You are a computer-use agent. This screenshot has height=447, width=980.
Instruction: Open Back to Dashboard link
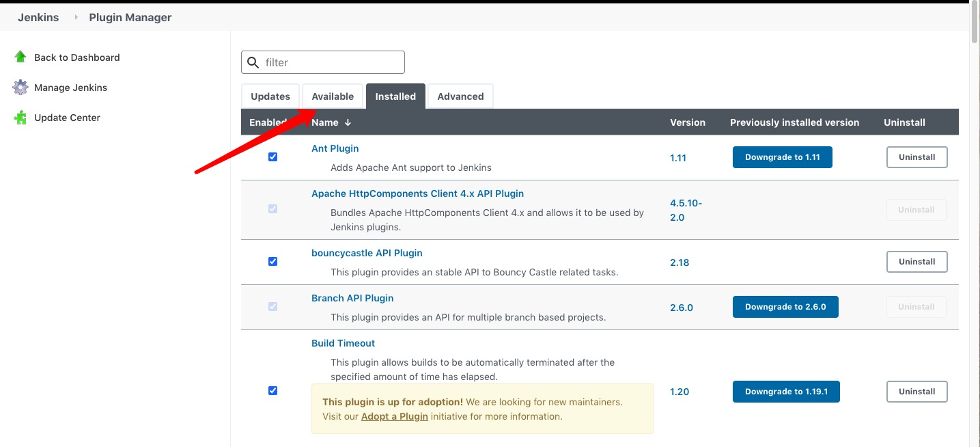77,57
